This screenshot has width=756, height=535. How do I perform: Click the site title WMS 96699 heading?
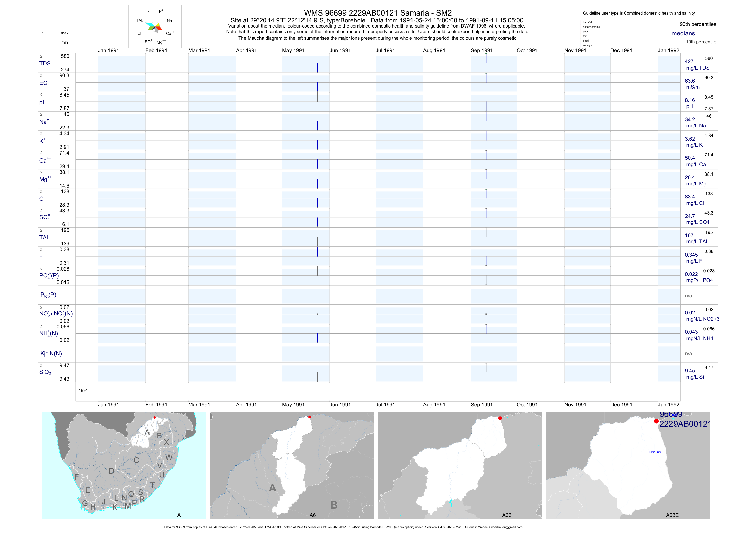(378, 13)
